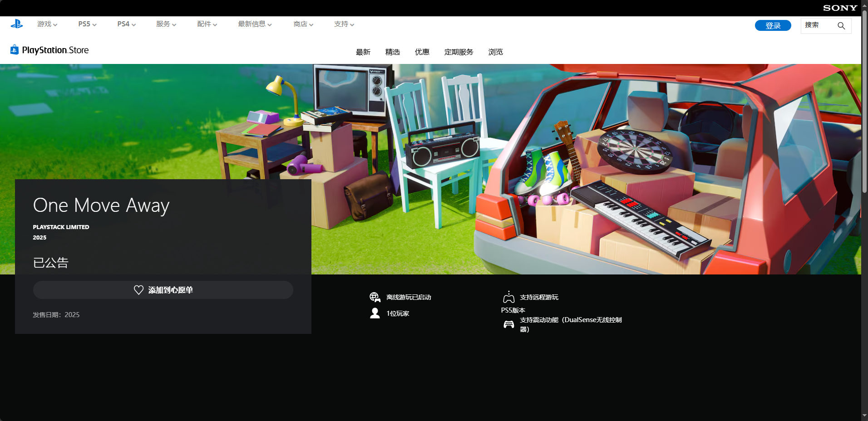
Task: Expand the 配件 dropdown menu
Action: coord(207,24)
